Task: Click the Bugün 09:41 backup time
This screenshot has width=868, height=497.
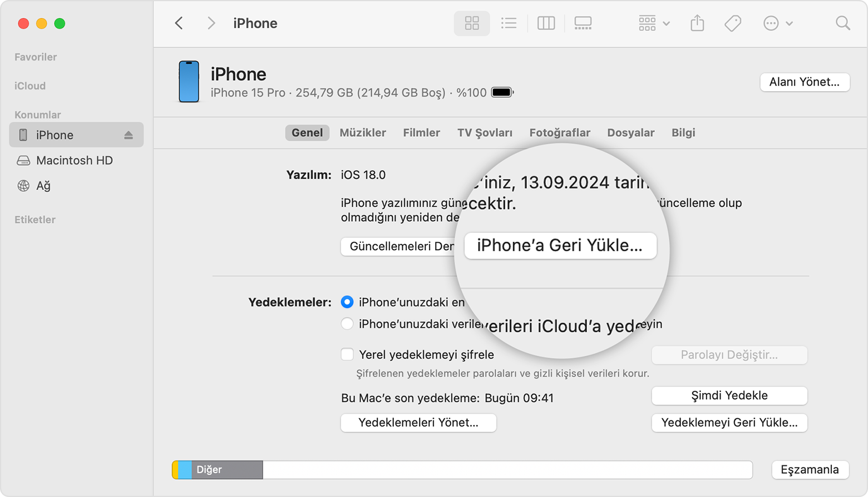Action: tap(519, 398)
